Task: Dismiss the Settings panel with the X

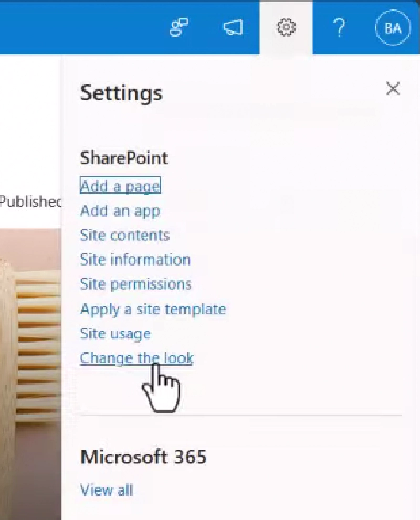Action: [x=393, y=89]
